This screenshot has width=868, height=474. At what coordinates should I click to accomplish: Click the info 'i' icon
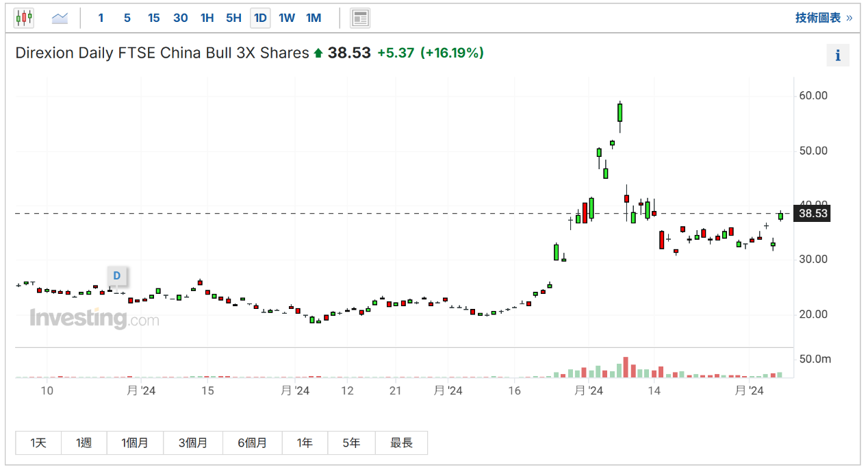click(838, 55)
